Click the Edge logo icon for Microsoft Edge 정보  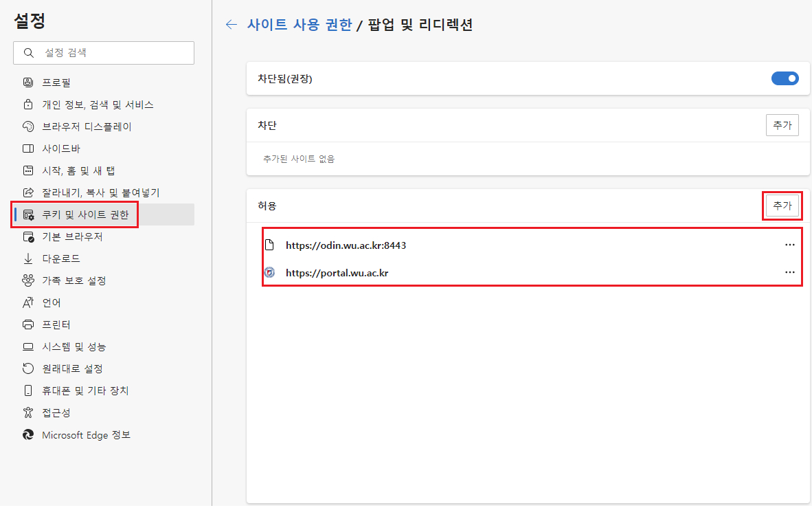pos(28,434)
